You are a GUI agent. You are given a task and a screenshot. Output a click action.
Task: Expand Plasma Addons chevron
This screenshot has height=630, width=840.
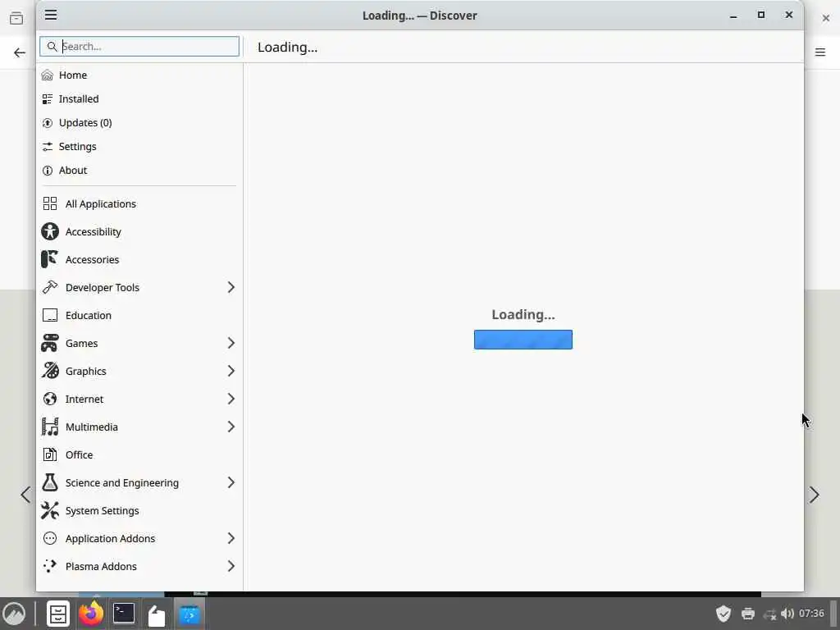pos(231,566)
